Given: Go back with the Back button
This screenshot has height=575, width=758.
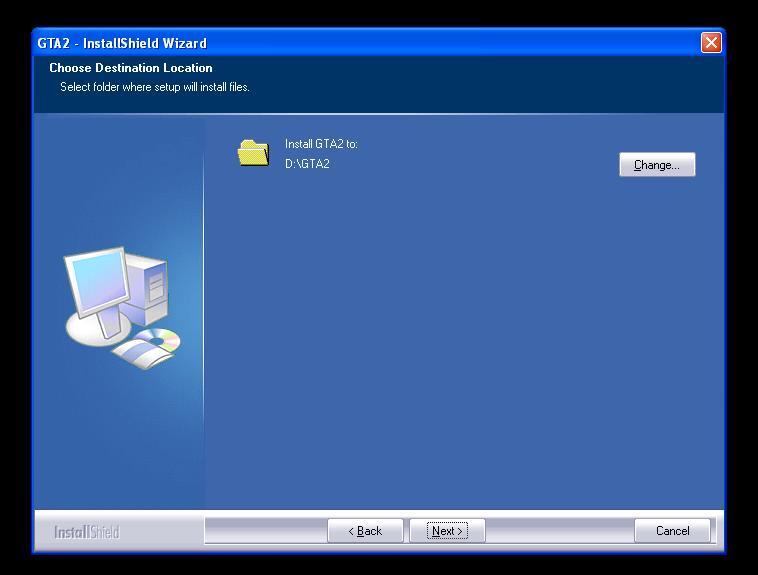Looking at the screenshot, I should (x=365, y=531).
